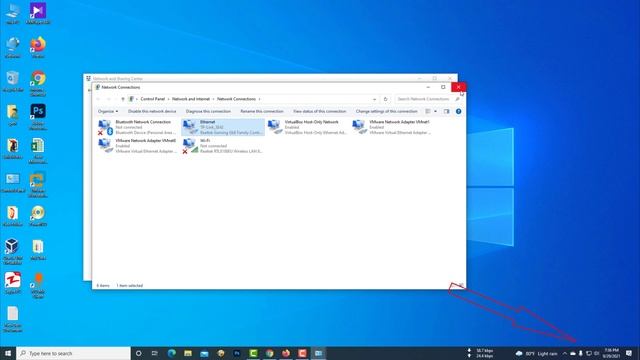The image size is (640, 360).
Task: Open the Photoshop desktop shortcut
Action: [38, 117]
